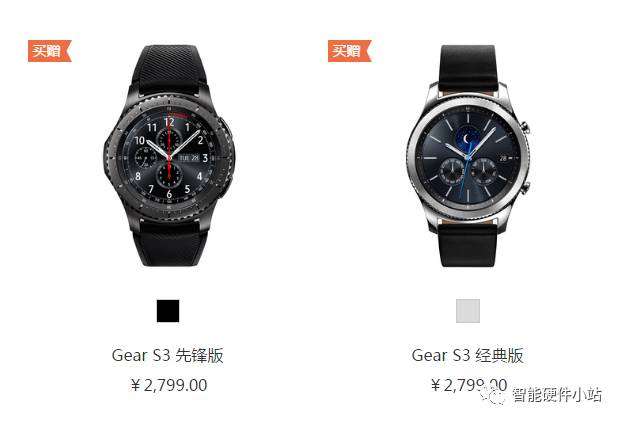
Task: Click the WeChat logo in the watermark
Action: tap(493, 396)
